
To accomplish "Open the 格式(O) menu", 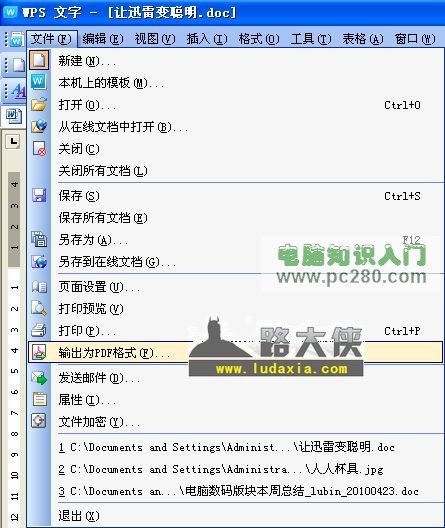I will pos(259,39).
